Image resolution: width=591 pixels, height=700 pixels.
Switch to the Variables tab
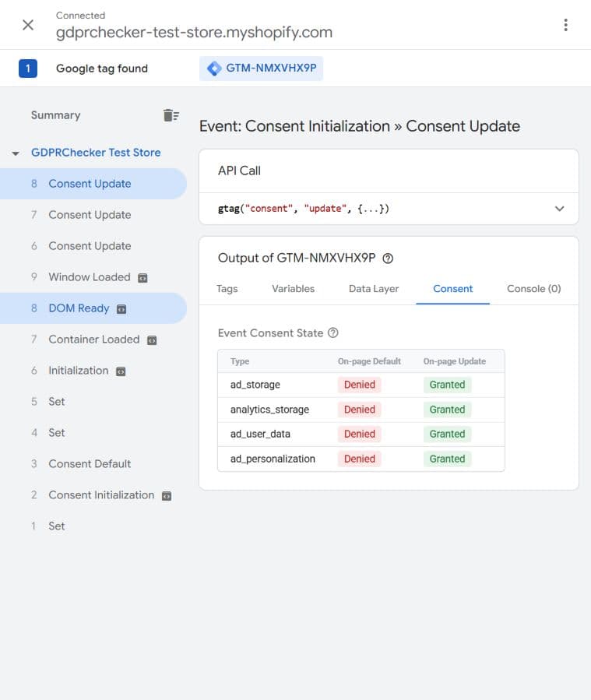(x=293, y=289)
